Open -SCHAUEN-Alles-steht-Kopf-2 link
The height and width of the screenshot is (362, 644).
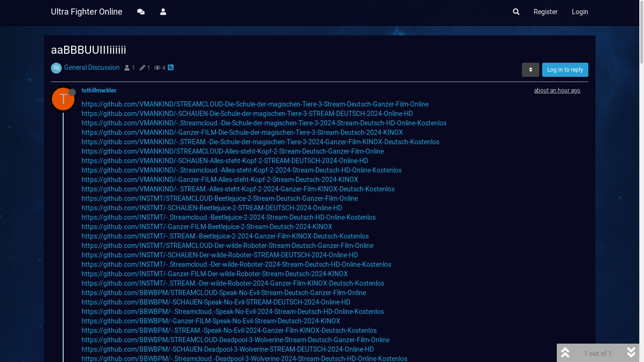[x=225, y=161]
